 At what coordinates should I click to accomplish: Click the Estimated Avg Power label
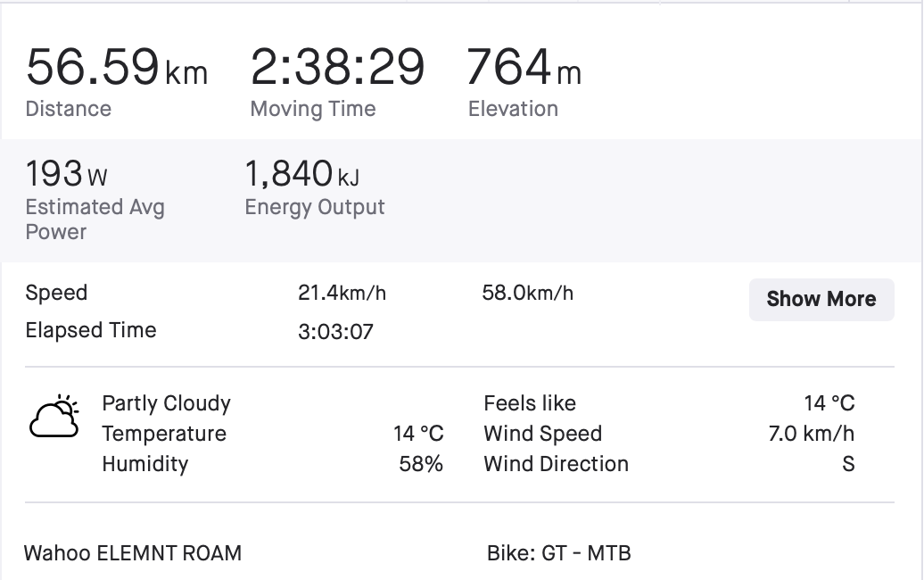click(x=95, y=220)
